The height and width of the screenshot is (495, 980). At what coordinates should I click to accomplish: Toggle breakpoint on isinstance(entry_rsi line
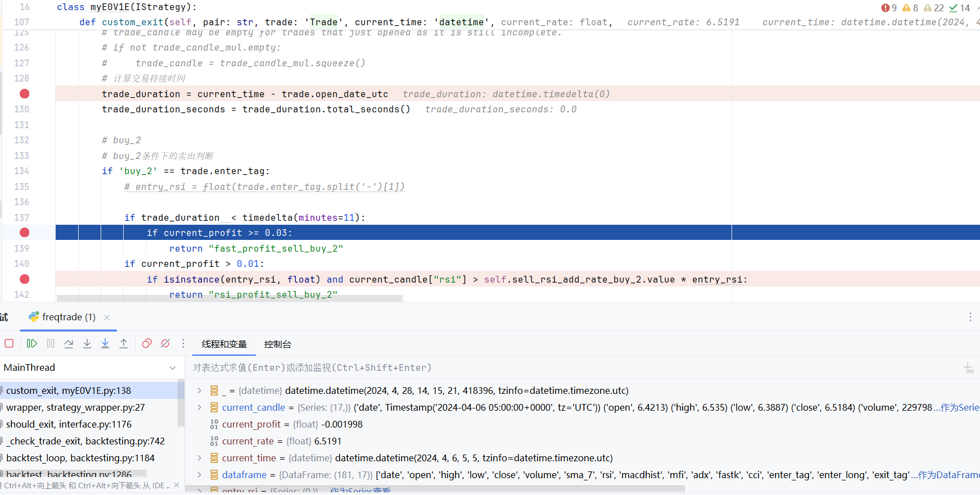coord(24,279)
